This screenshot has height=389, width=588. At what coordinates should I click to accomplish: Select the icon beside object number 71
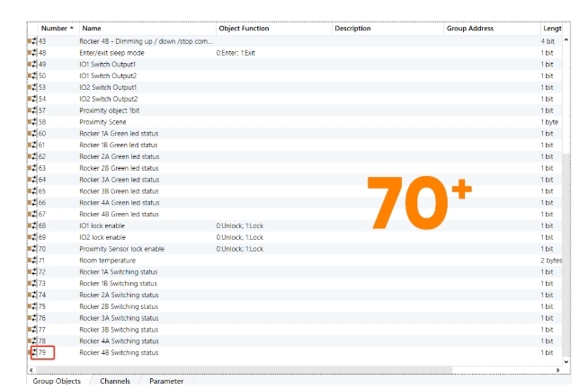31,261
